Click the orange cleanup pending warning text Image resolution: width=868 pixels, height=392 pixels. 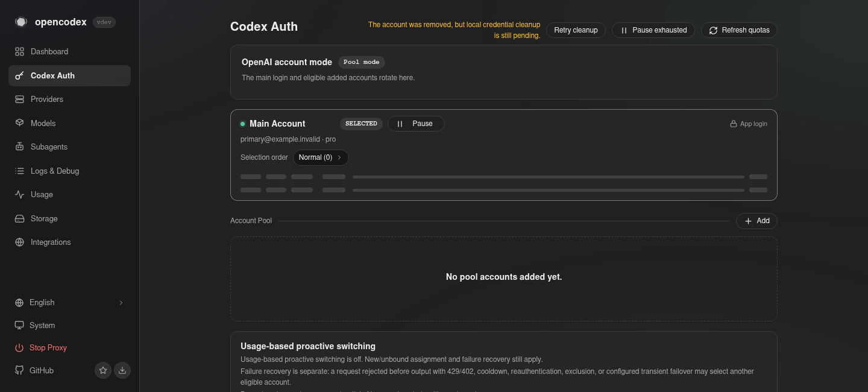click(454, 30)
